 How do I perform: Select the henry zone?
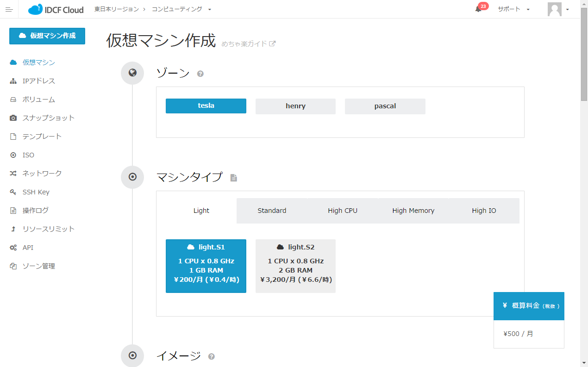click(295, 106)
